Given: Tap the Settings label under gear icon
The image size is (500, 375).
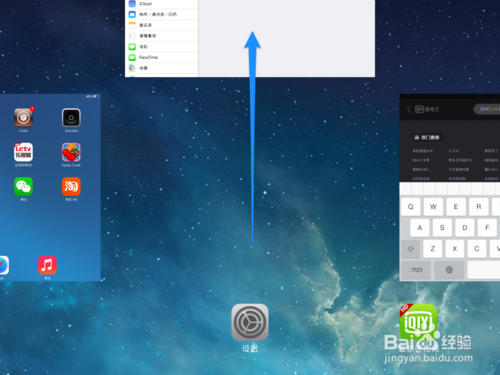Looking at the screenshot, I should [x=250, y=349].
